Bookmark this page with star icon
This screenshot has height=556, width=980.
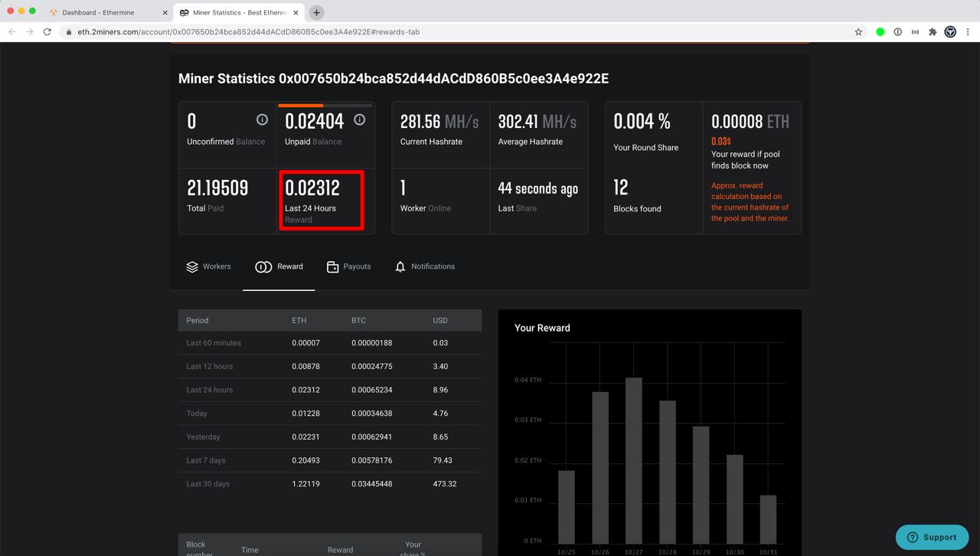click(x=858, y=32)
